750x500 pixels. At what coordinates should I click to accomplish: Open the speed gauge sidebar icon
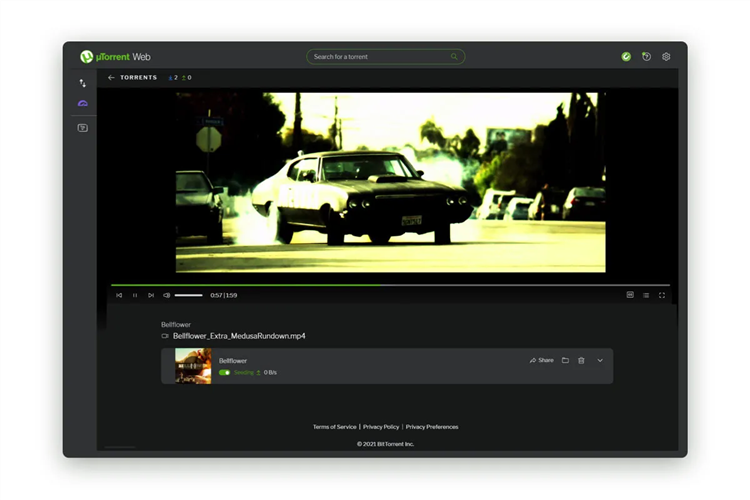83,103
